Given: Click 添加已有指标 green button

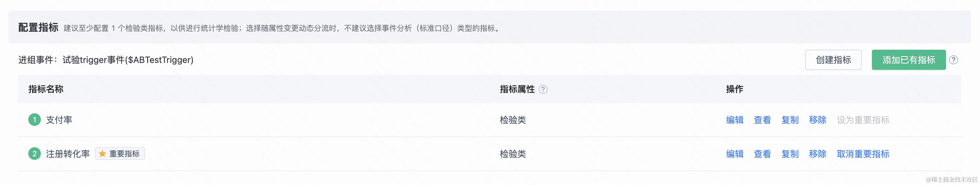Looking at the screenshot, I should click(908, 60).
